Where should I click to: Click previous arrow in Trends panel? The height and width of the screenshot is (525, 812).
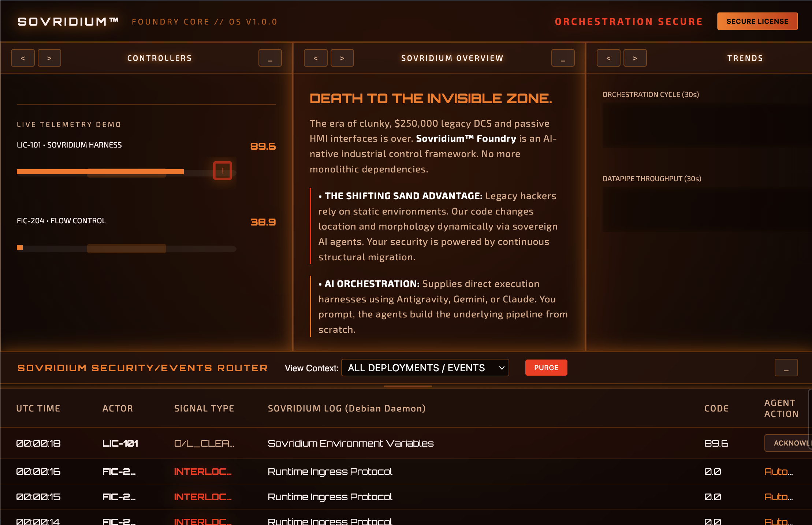coord(608,58)
